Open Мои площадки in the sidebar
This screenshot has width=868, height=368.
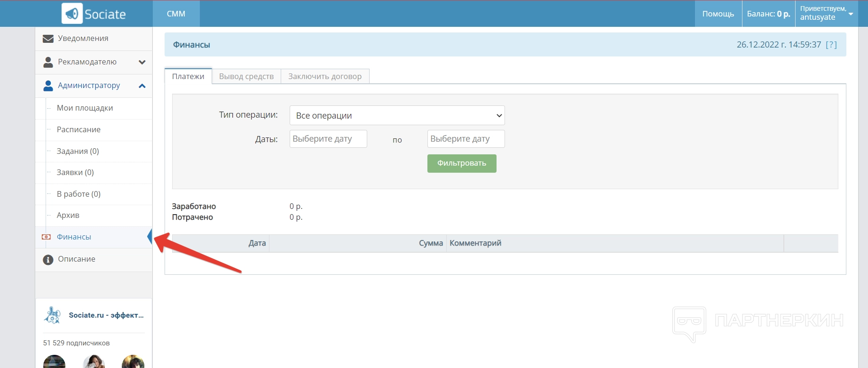click(x=85, y=108)
